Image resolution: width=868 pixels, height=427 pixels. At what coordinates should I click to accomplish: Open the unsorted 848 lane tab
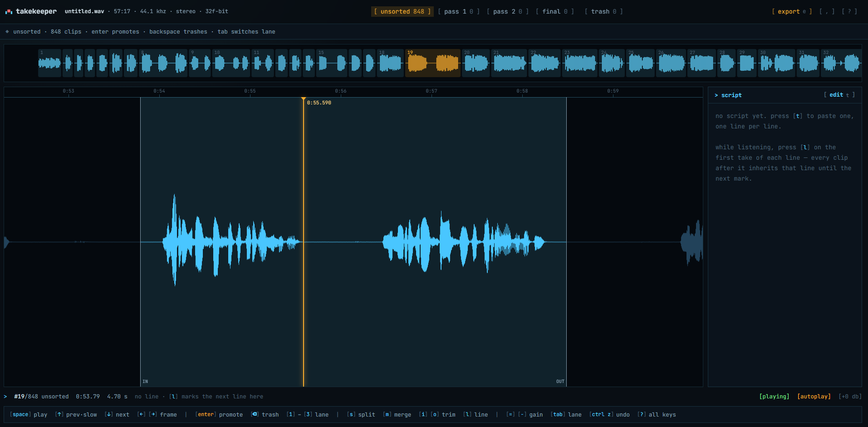402,11
